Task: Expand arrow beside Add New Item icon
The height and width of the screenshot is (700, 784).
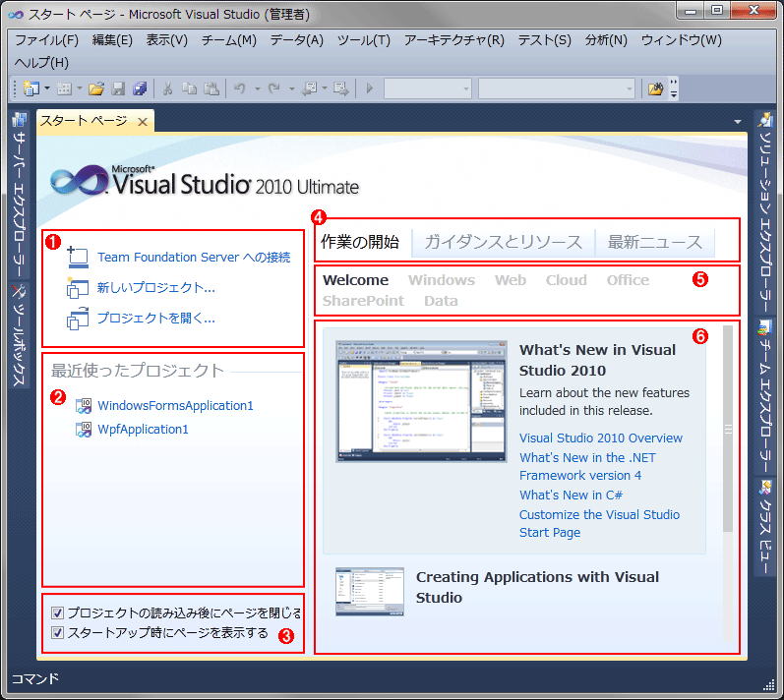Action: [x=80, y=88]
